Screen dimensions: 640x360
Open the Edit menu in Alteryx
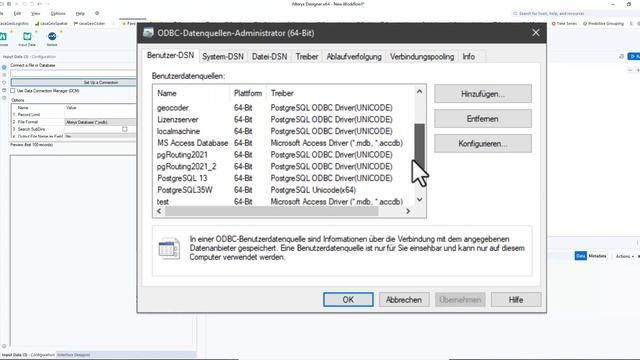(x=17, y=13)
